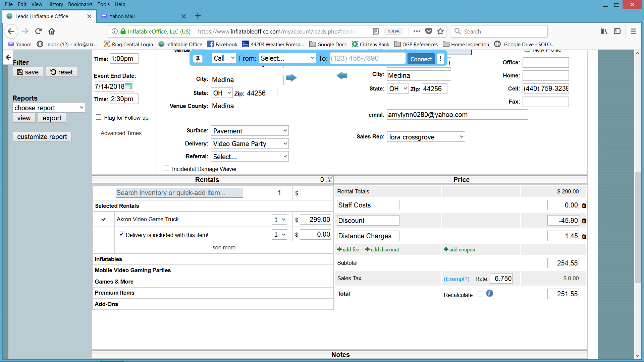Click the call bar three-dot menu icon
The height and width of the screenshot is (362, 644).
click(440, 59)
